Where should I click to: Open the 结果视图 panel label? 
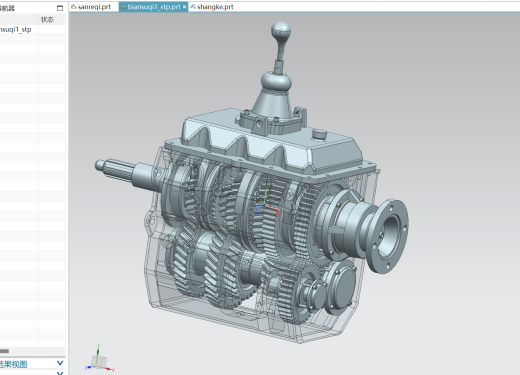click(13, 364)
